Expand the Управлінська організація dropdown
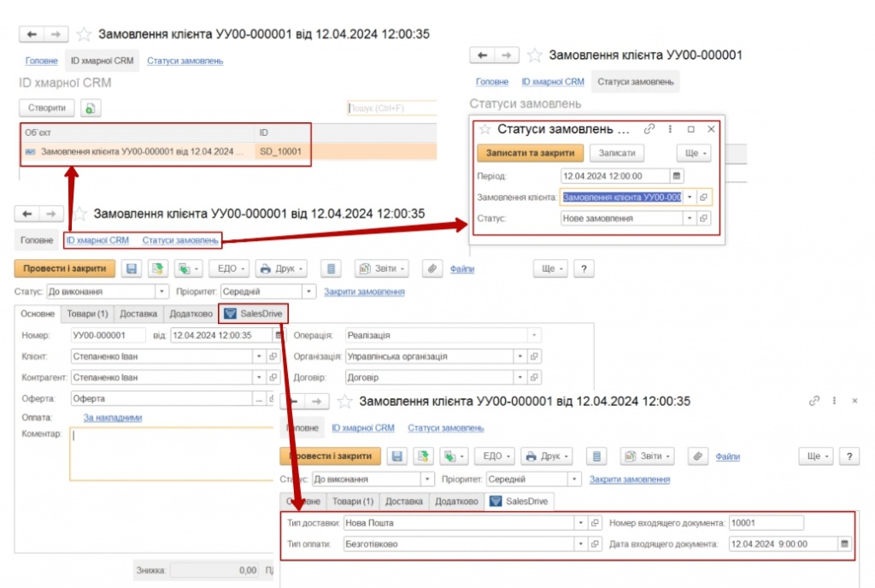The height and width of the screenshot is (588, 875). (x=520, y=356)
